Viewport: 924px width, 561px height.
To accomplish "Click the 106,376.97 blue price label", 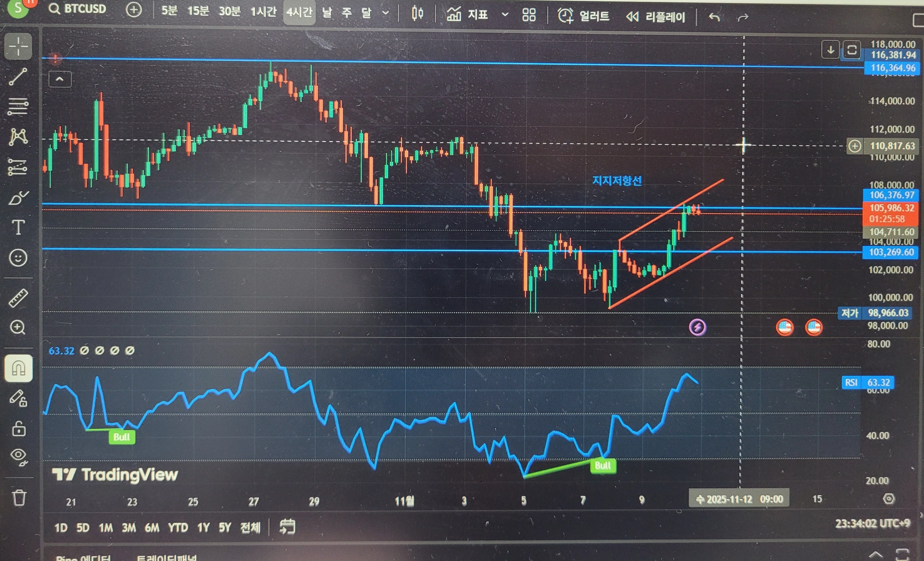I will point(891,195).
